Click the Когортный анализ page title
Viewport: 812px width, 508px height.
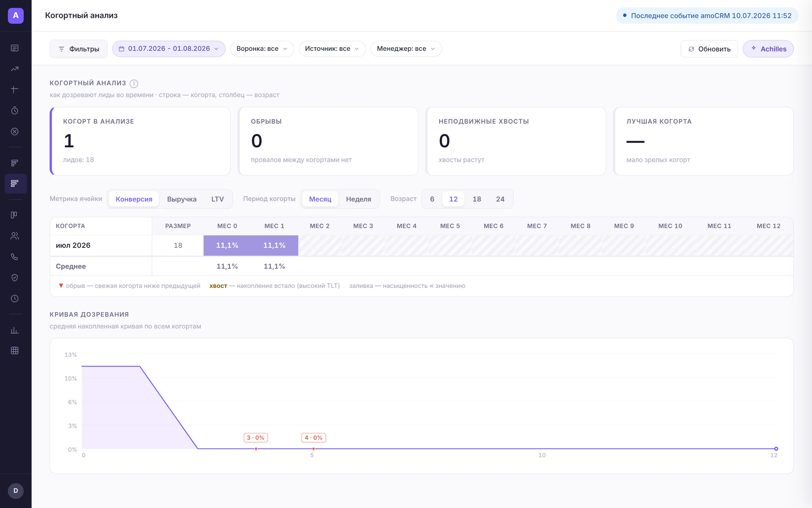tap(81, 16)
